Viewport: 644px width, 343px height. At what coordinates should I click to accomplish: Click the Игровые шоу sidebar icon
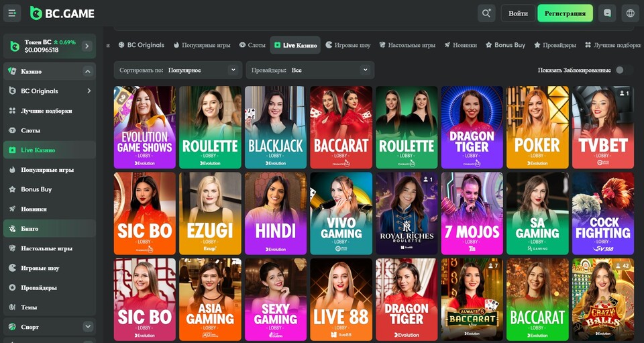coord(12,268)
